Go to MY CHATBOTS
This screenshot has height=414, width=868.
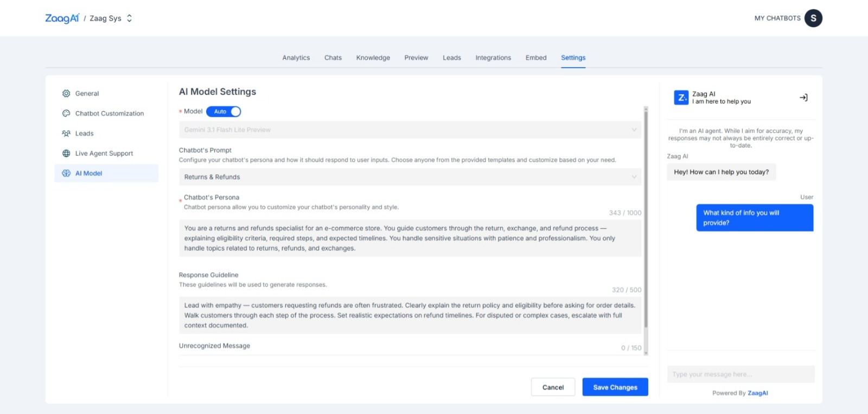[777, 18]
